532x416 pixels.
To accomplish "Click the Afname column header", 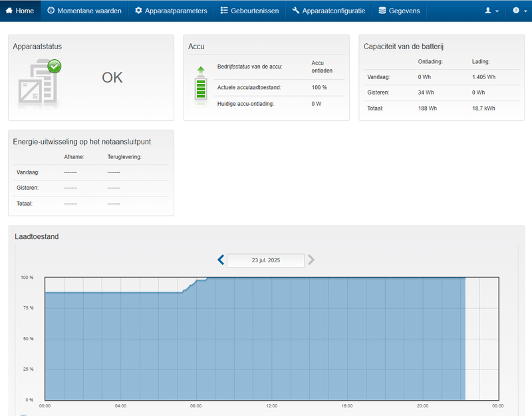I will (74, 157).
